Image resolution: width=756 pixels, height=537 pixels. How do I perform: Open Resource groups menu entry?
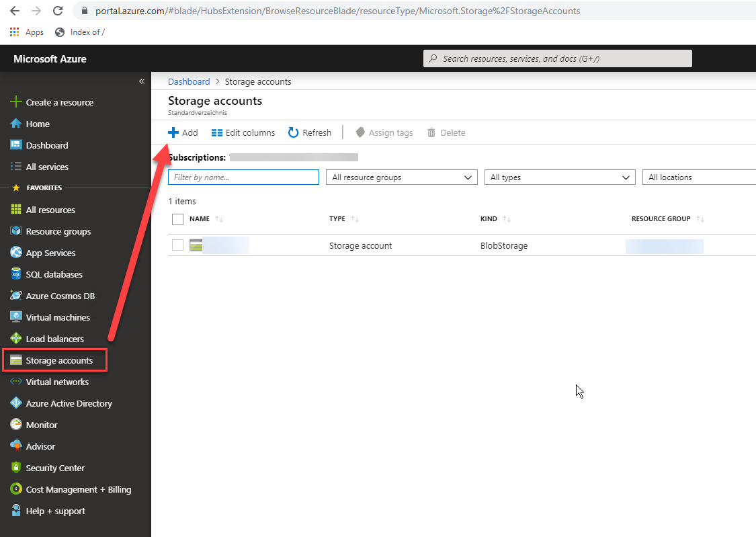click(x=58, y=231)
